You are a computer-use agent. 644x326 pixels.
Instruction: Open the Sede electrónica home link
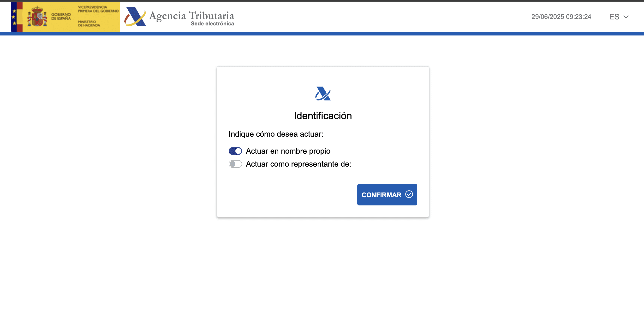pos(212,23)
